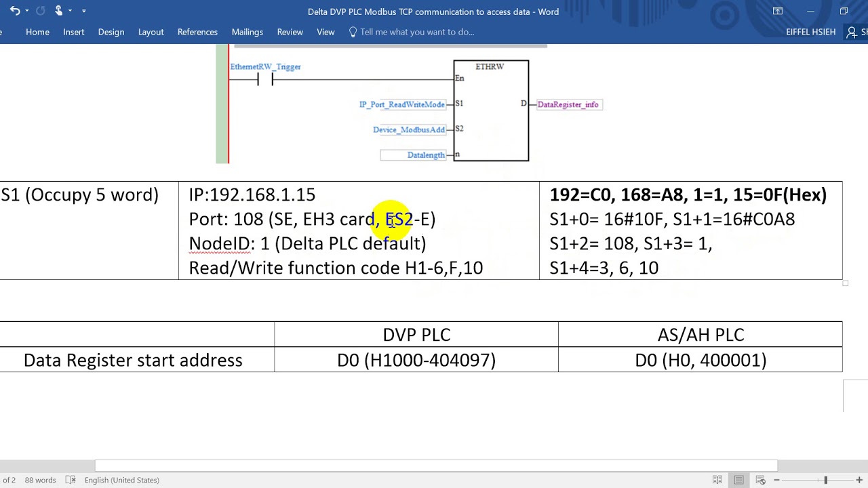The width and height of the screenshot is (868, 488).
Task: Click the Port: 108 text line
Action: 312,219
